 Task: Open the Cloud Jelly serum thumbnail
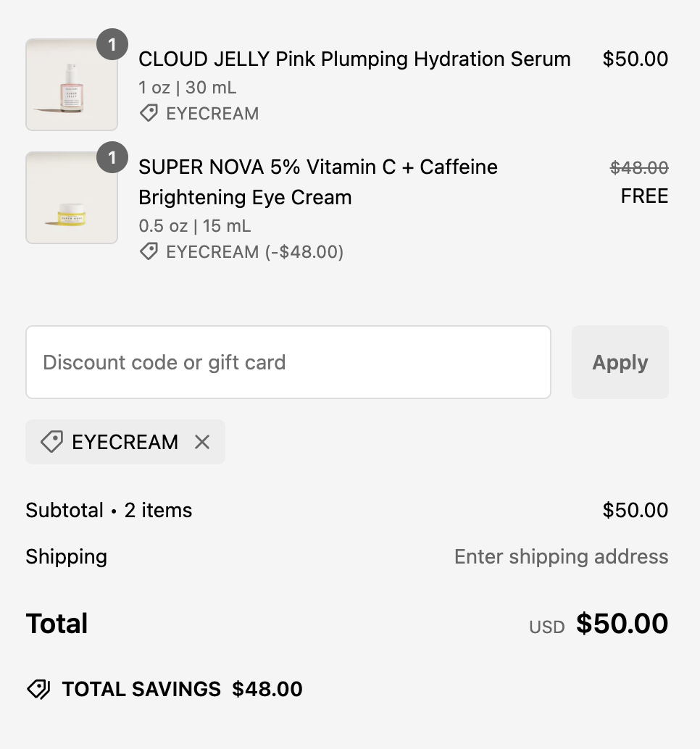pos(72,85)
